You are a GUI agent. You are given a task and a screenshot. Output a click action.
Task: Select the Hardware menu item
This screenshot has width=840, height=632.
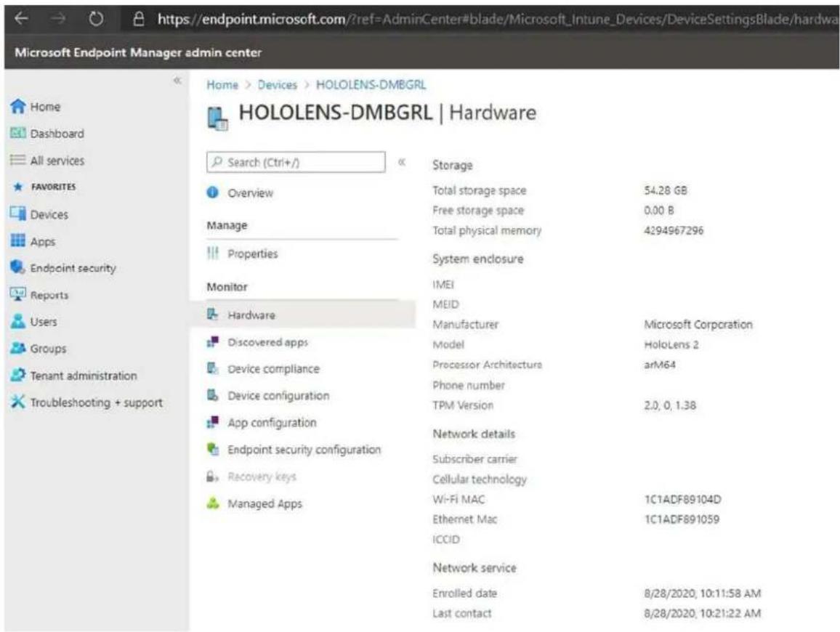click(303, 315)
